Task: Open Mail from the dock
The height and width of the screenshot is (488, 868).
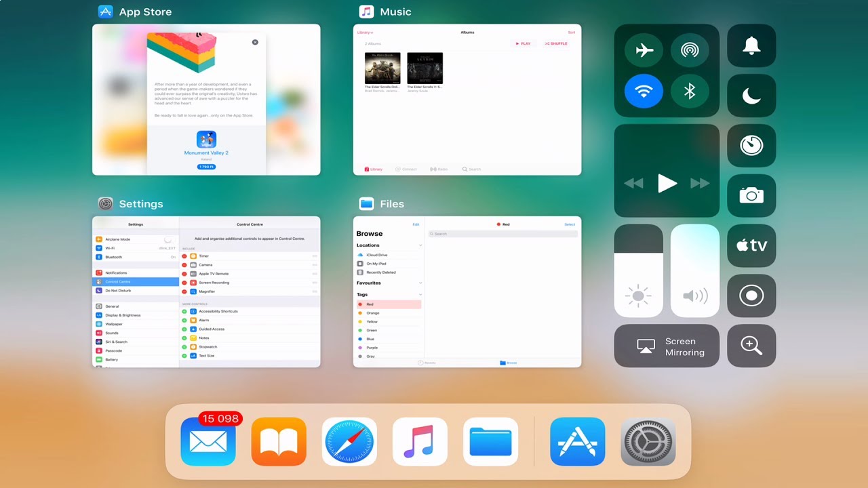Action: click(x=208, y=442)
